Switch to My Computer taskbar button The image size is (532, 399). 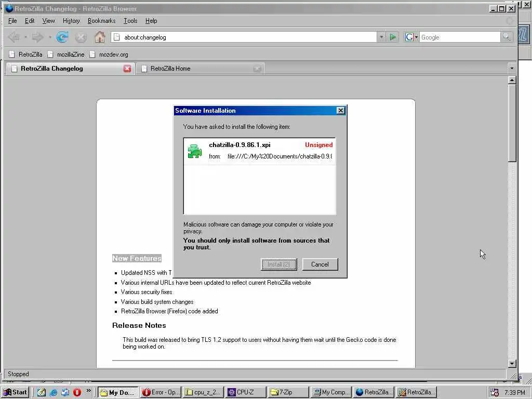click(x=331, y=392)
